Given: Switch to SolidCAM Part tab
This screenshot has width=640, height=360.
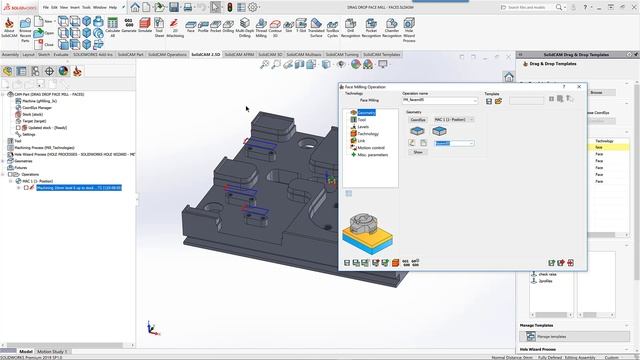Looking at the screenshot, I should tap(131, 54).
